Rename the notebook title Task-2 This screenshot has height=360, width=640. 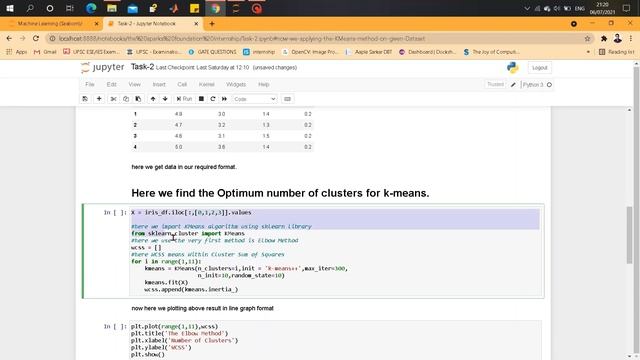[142, 67]
